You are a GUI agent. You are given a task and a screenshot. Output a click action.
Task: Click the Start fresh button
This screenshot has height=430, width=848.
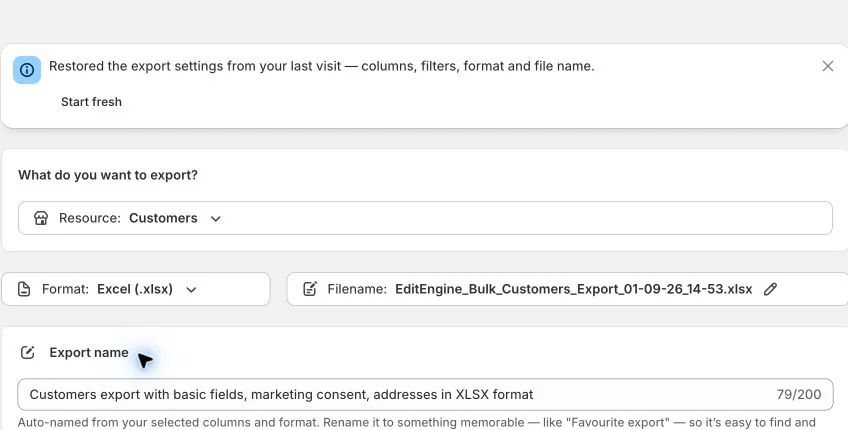(91, 102)
